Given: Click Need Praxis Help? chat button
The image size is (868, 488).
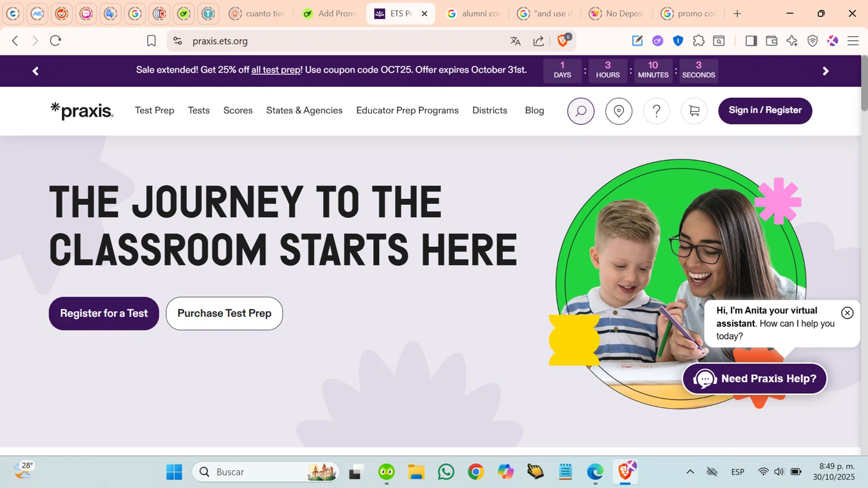Looking at the screenshot, I should pyautogui.click(x=755, y=379).
